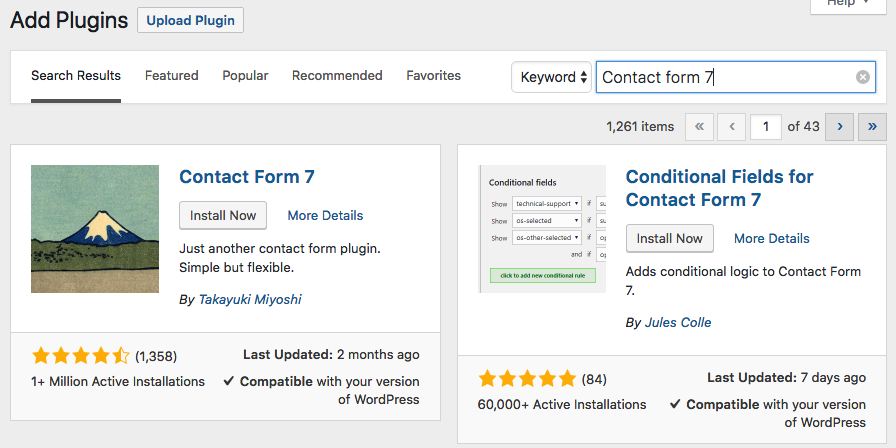Click the "1,261 items" count text

(640, 127)
